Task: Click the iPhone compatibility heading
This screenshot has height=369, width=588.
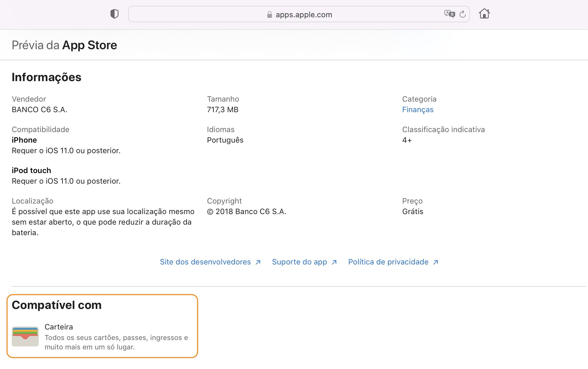Action: tap(24, 140)
